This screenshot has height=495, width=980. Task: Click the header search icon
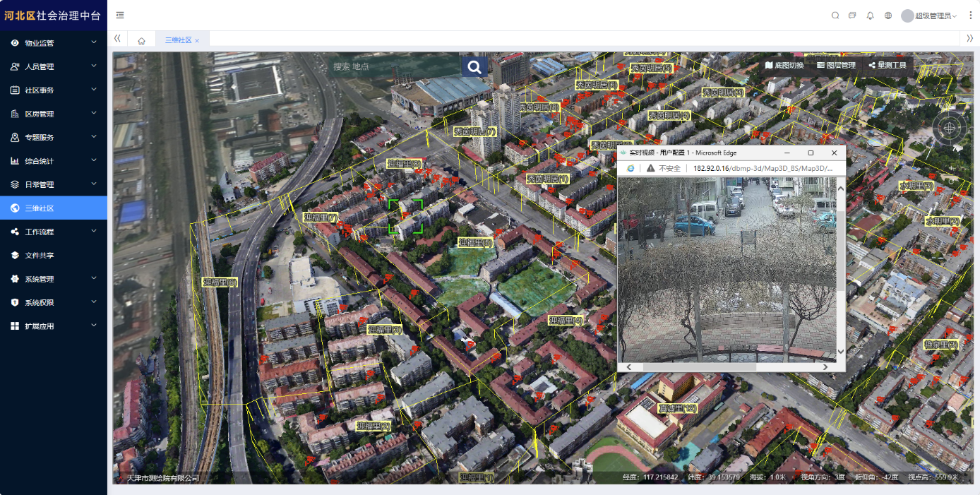[835, 16]
